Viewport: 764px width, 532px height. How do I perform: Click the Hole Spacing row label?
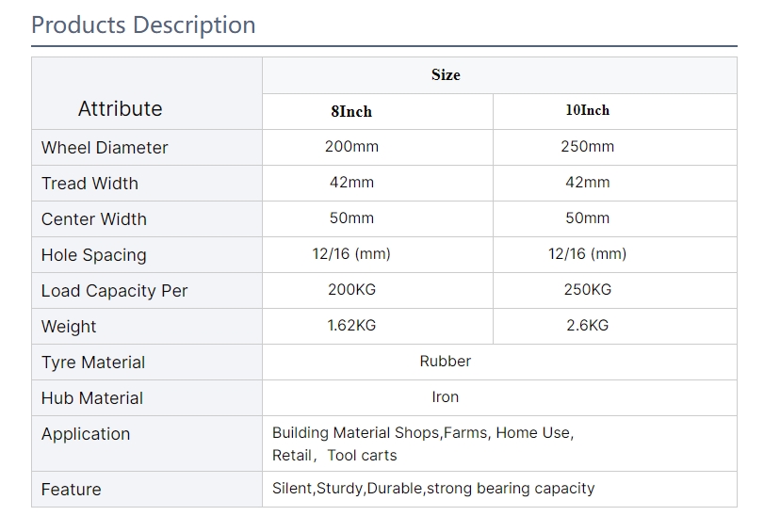94,255
